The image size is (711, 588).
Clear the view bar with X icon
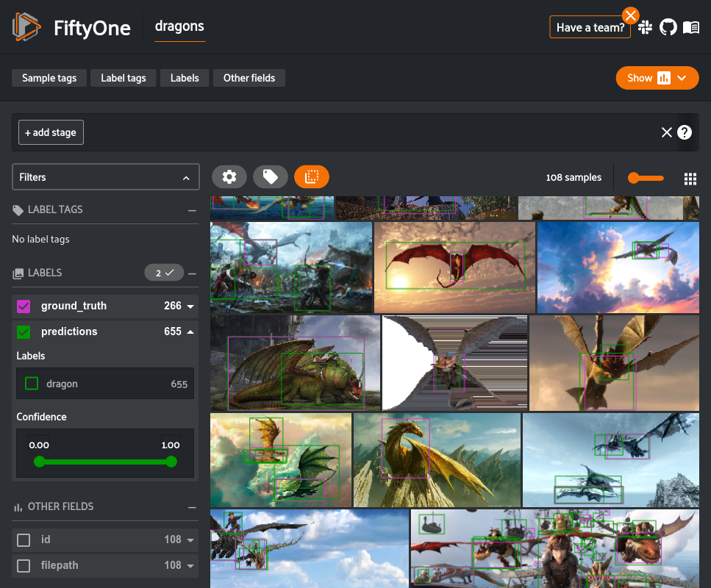(x=667, y=132)
